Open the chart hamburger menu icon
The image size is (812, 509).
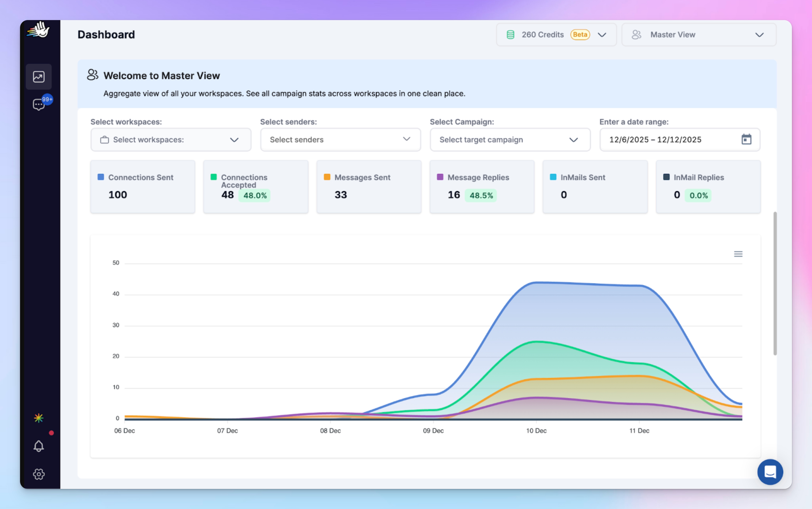pyautogui.click(x=738, y=254)
